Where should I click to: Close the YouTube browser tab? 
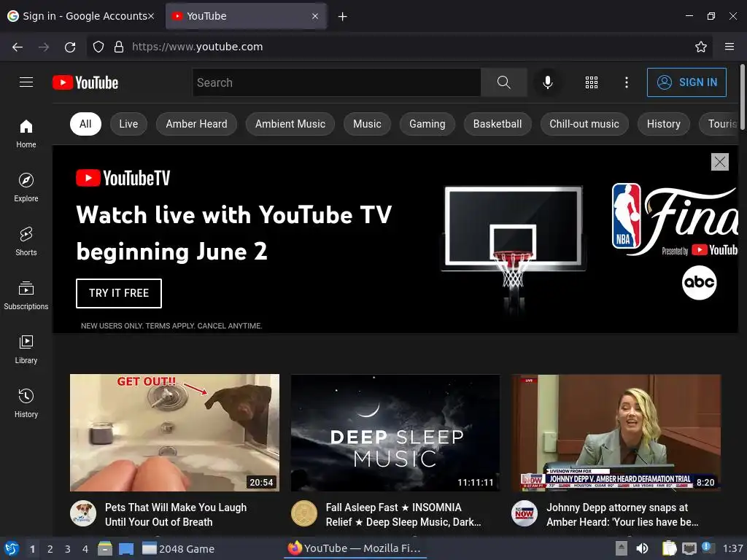coord(315,16)
